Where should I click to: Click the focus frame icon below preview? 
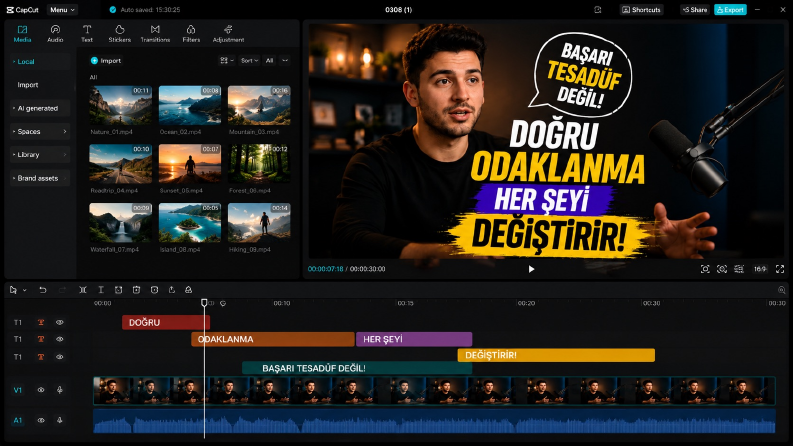click(x=705, y=269)
